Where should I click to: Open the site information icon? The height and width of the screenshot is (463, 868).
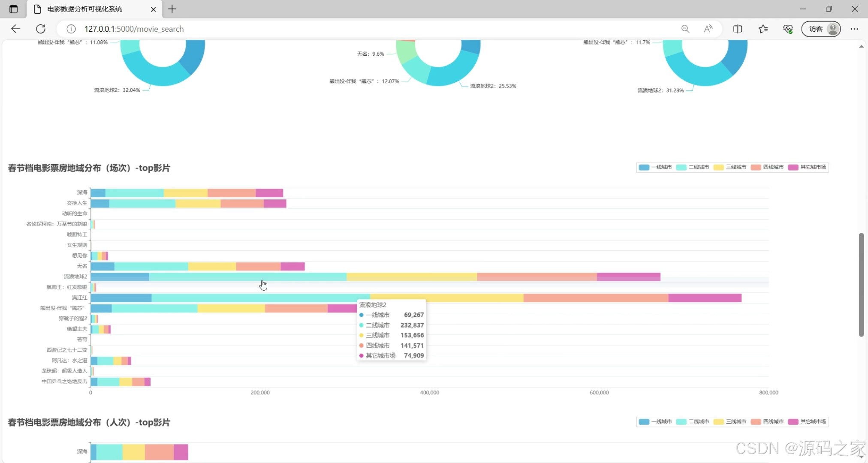click(x=71, y=29)
